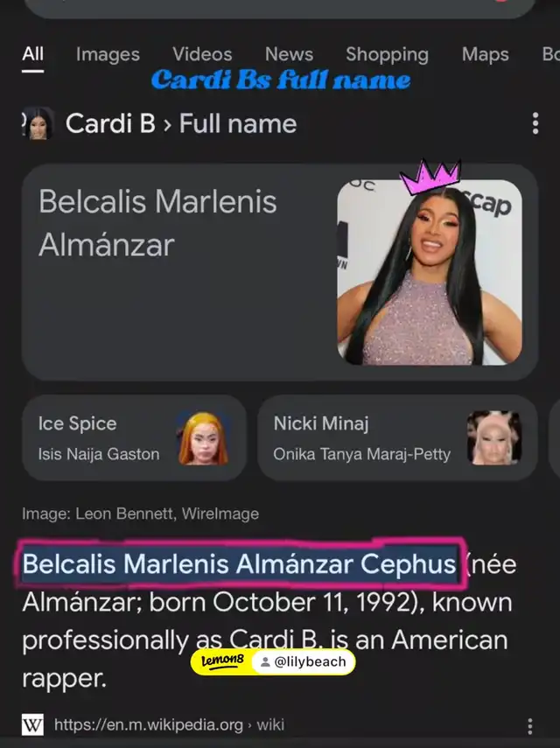Open the Wikipedia result three-dot options
Viewport: 560px width, 748px height.
pos(530,726)
